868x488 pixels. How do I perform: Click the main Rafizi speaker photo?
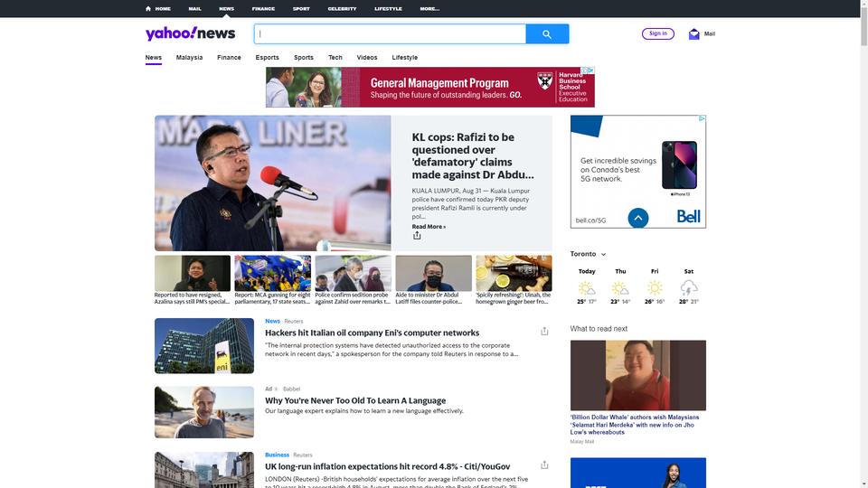click(272, 183)
